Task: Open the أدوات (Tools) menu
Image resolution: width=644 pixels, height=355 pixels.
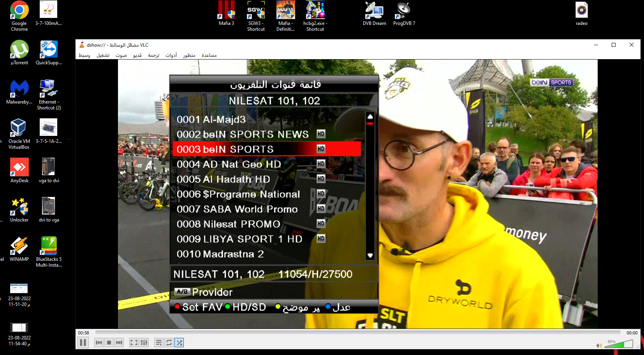Action: point(171,55)
